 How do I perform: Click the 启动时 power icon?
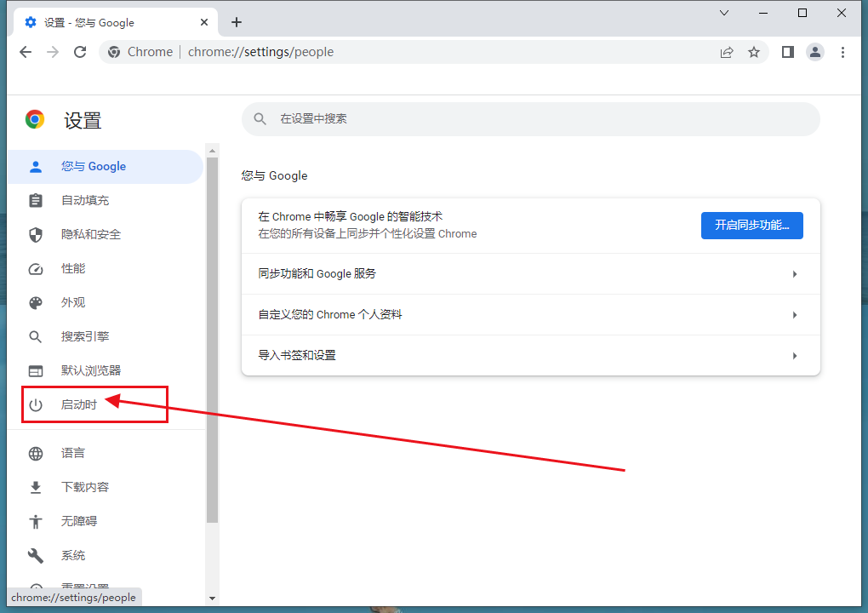click(x=36, y=404)
